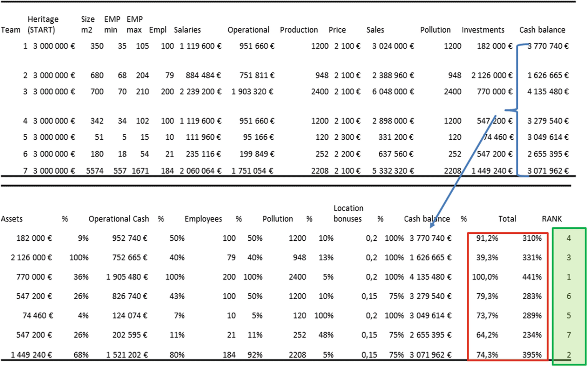Select operational cost '751 811 €'
The height and width of the screenshot is (367, 588).
256,75
